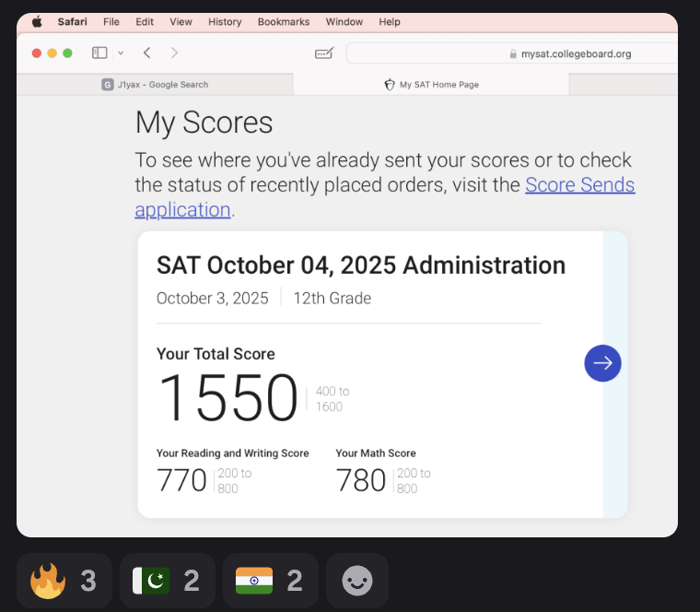Click the My Scores heading
Screen dimensions: 700x612
click(x=204, y=123)
